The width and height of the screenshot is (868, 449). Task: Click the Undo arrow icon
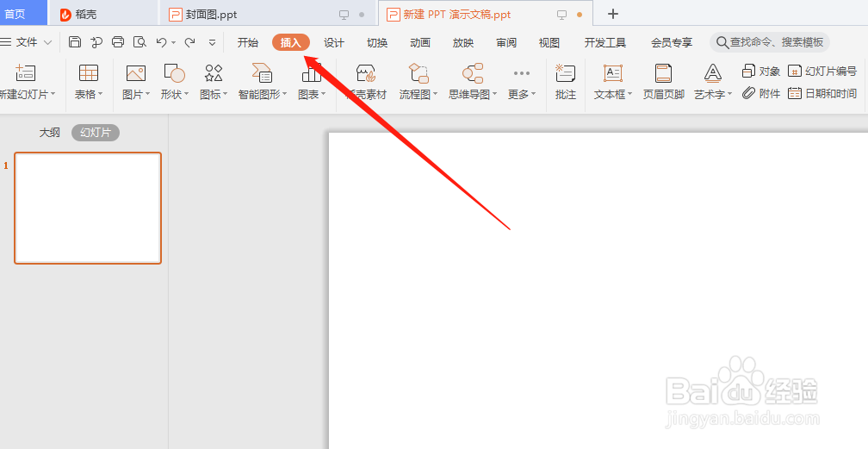161,42
